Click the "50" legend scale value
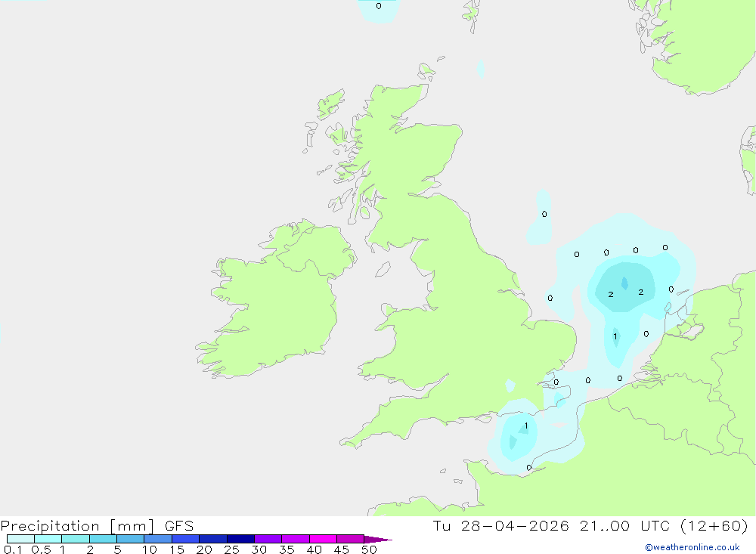The image size is (756, 554). tap(370, 549)
